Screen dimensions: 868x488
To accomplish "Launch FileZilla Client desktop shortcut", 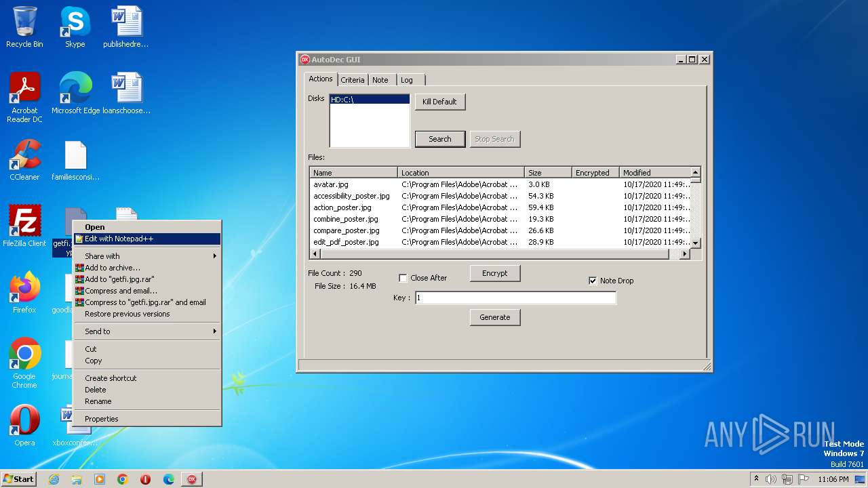I will 24,226.
